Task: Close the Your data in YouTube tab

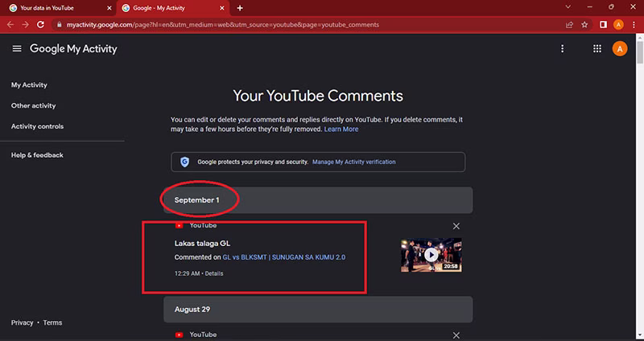Action: point(109,8)
